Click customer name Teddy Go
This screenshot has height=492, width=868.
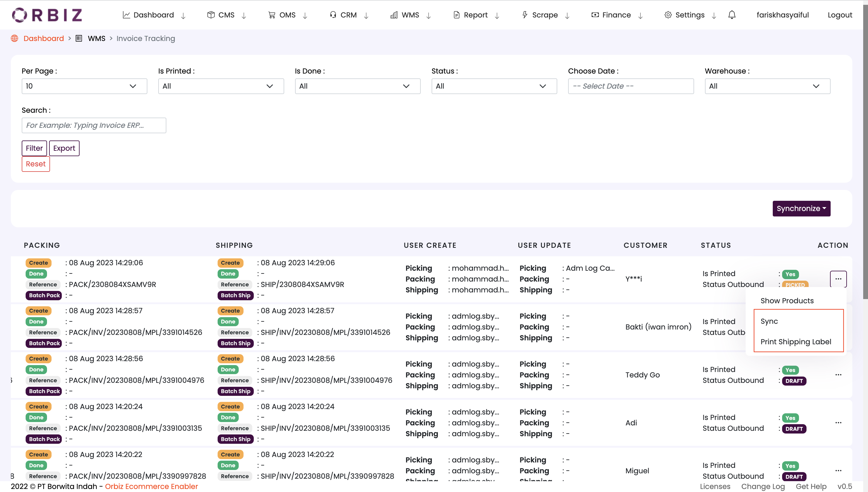tap(642, 375)
